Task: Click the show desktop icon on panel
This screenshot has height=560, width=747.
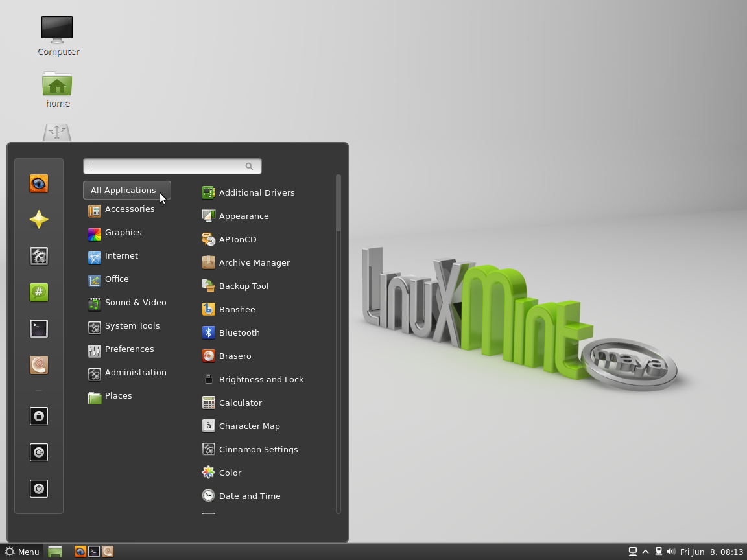Action: (54, 552)
